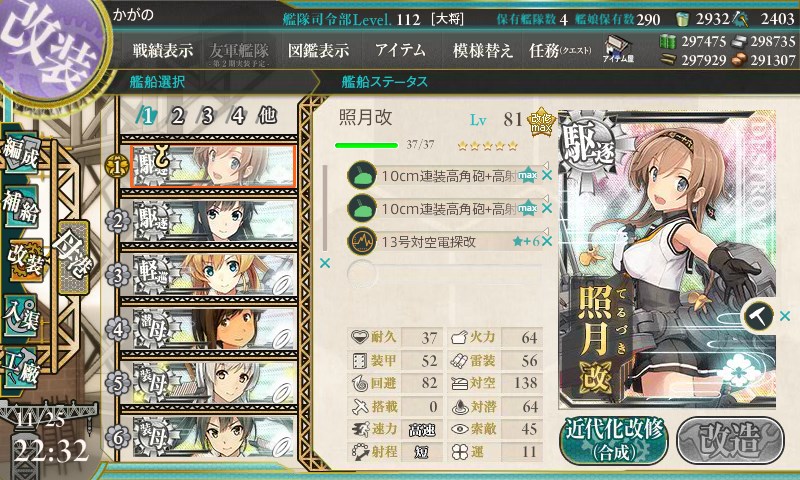Screen dimensions: 800x480
Task: Open the 補給 resupply sidebar icon
Action: [21, 207]
